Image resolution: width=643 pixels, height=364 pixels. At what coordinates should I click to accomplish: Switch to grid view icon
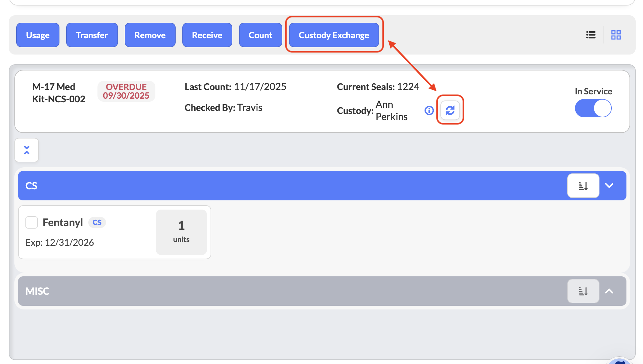[616, 35]
